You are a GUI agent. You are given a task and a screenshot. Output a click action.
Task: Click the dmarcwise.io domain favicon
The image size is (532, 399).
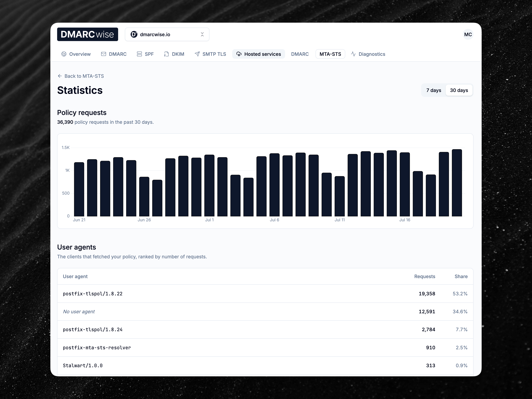click(134, 34)
